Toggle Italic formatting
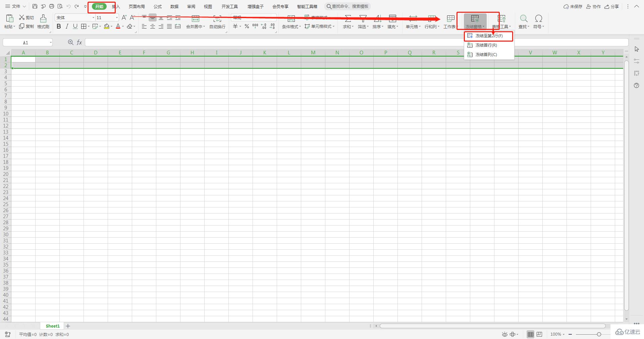 (x=67, y=26)
